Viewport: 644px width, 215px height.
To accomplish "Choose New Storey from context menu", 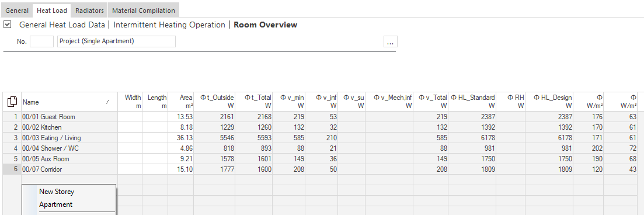I will pyautogui.click(x=57, y=192).
